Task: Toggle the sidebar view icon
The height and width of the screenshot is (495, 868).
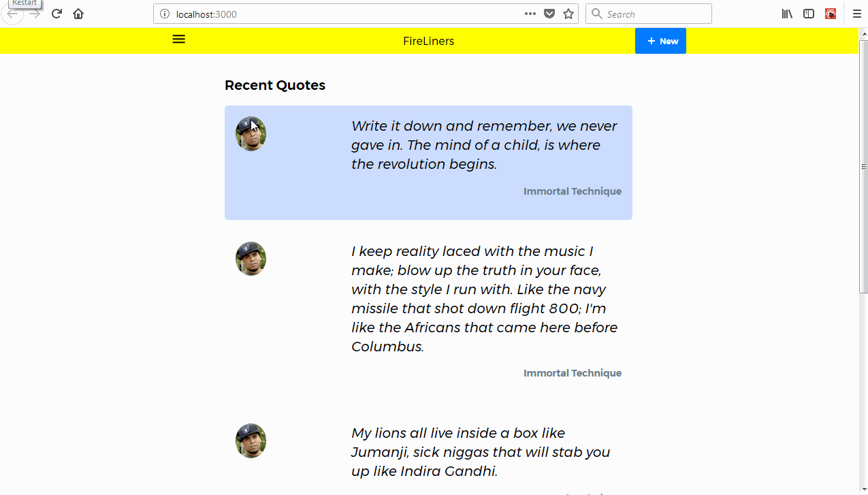Action: 809,14
